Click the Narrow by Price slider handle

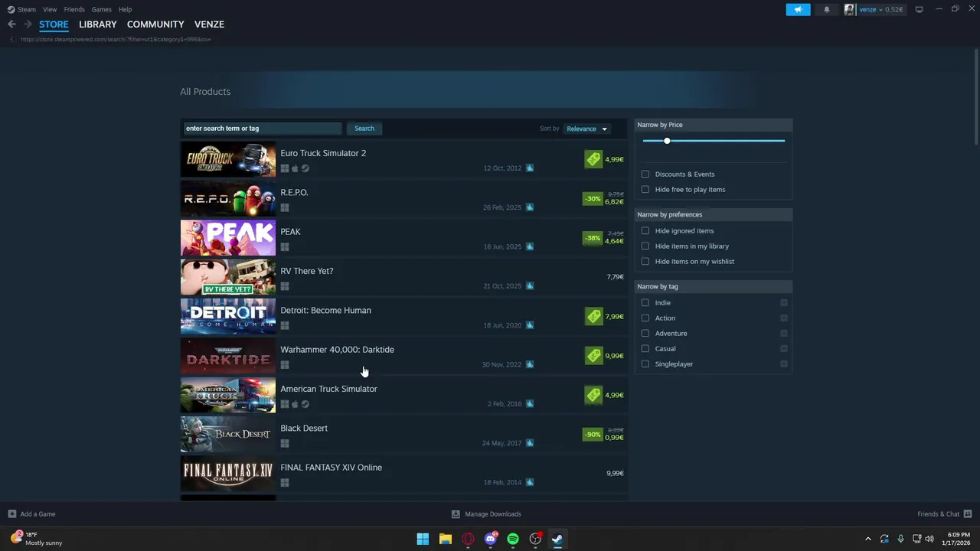(667, 141)
